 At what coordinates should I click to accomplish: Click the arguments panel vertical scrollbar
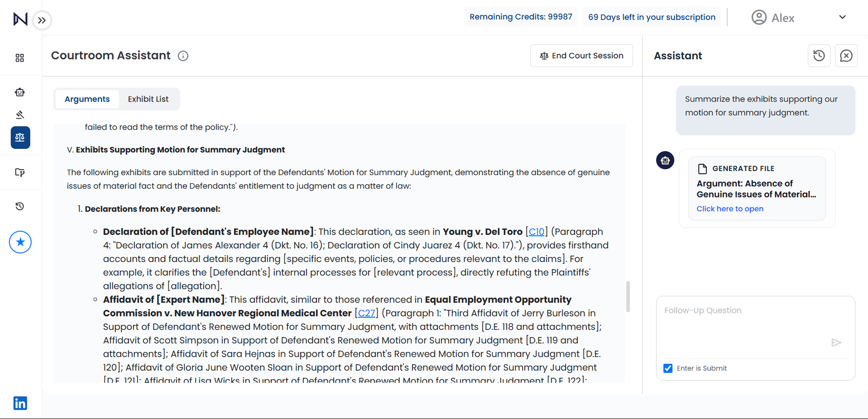(x=628, y=296)
